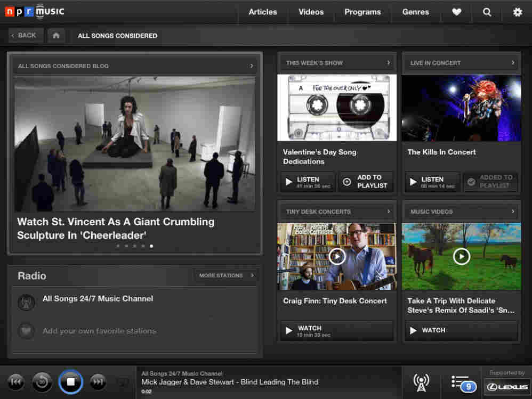Screen dimensions: 532x399
Task: Click the Craig Finn: Tiny Desk Concert title
Action: coord(335,301)
